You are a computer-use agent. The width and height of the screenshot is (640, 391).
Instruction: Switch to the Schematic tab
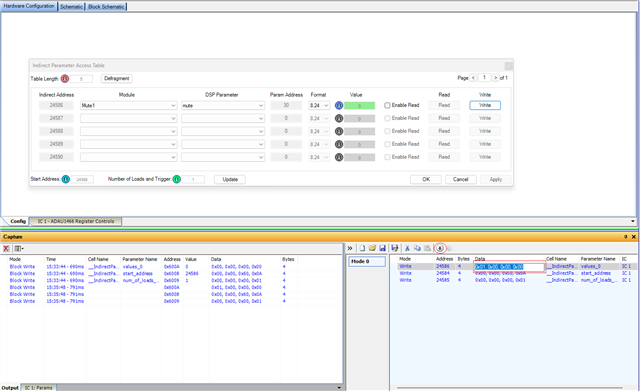point(71,7)
